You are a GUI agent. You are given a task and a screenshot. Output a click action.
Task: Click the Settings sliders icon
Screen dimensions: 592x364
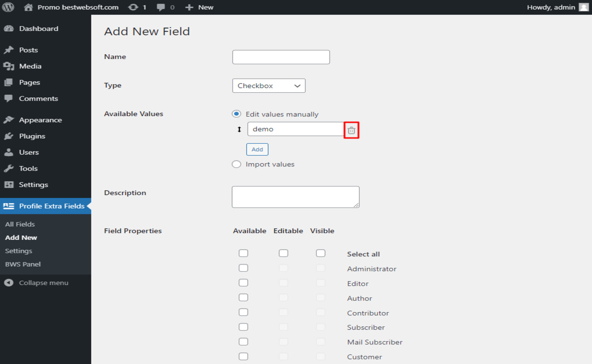(x=9, y=185)
